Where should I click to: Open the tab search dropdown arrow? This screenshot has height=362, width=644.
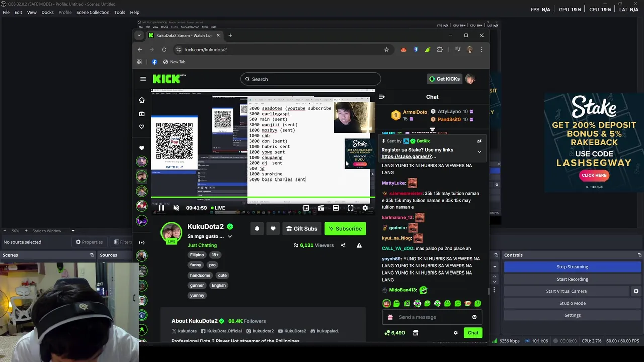coord(139,35)
